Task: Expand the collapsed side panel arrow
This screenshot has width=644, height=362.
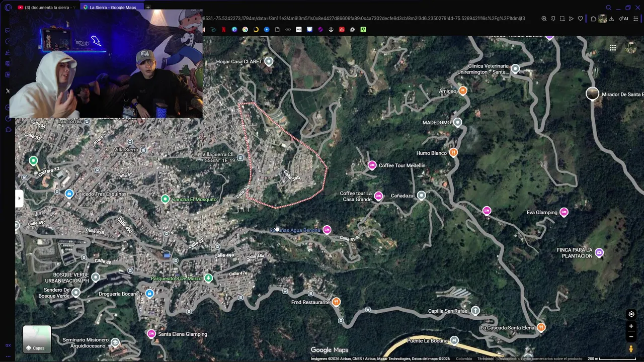Action: pyautogui.click(x=19, y=198)
